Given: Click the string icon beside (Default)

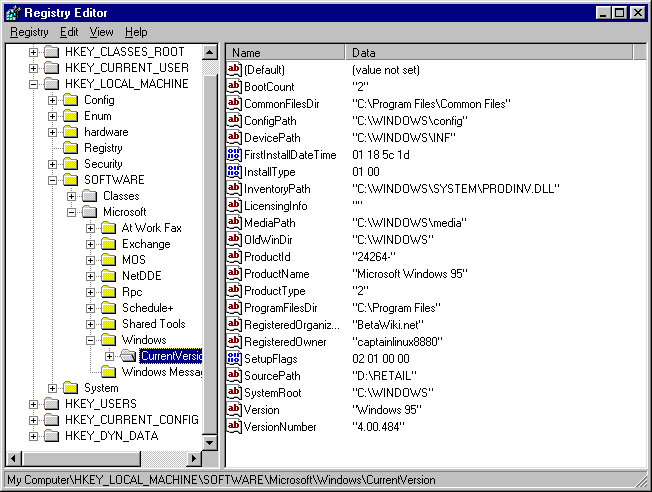Looking at the screenshot, I should pos(234,69).
